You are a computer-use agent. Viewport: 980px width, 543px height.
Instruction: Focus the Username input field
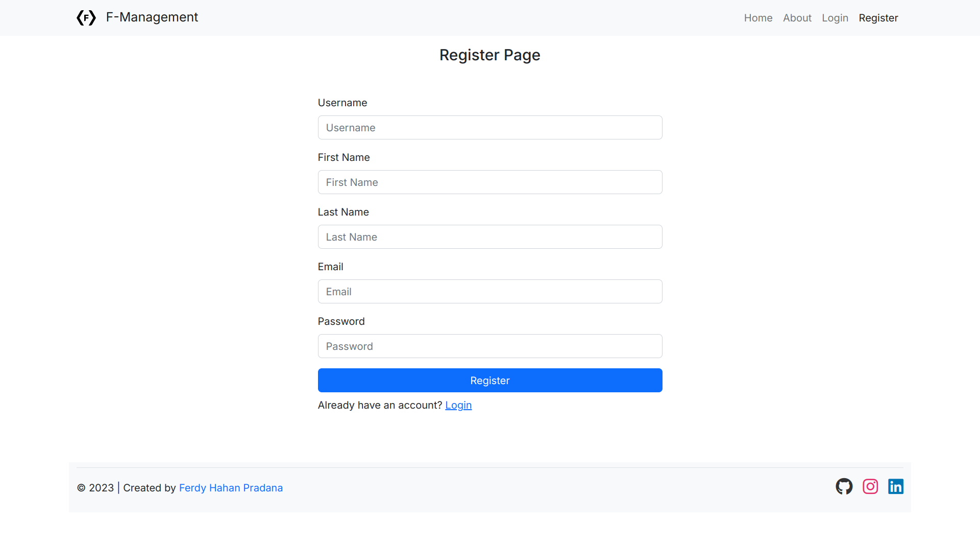click(x=490, y=128)
